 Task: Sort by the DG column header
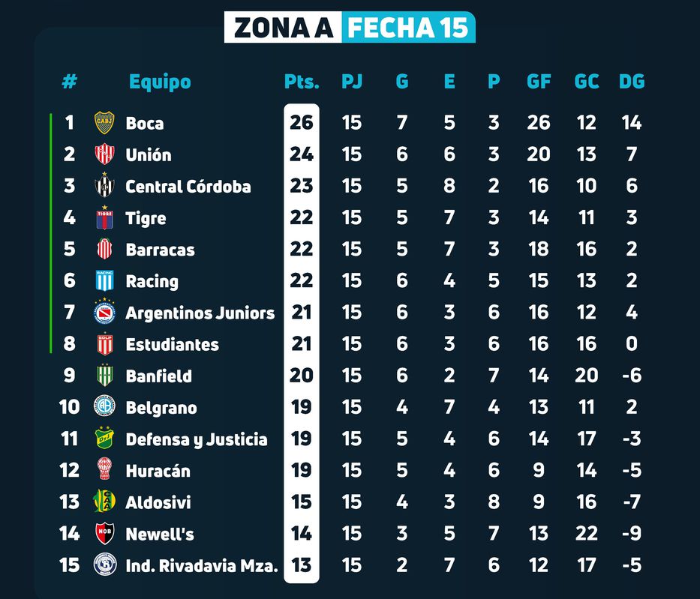(632, 82)
